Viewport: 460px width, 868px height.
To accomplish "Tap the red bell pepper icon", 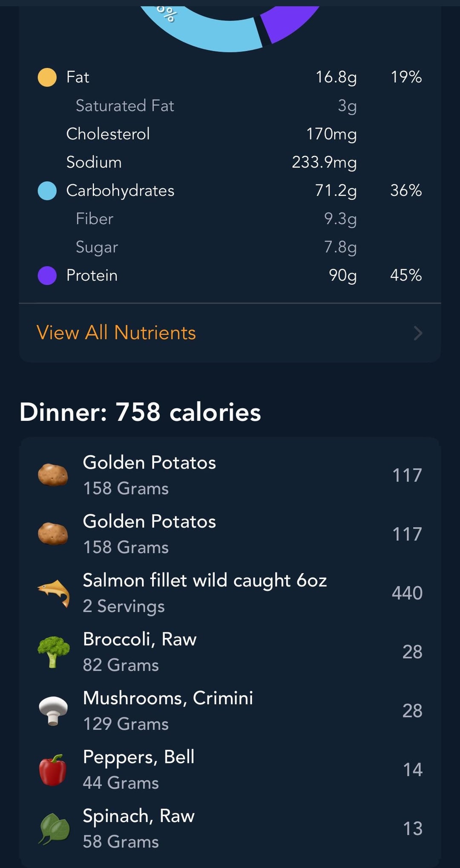I will coord(53,769).
